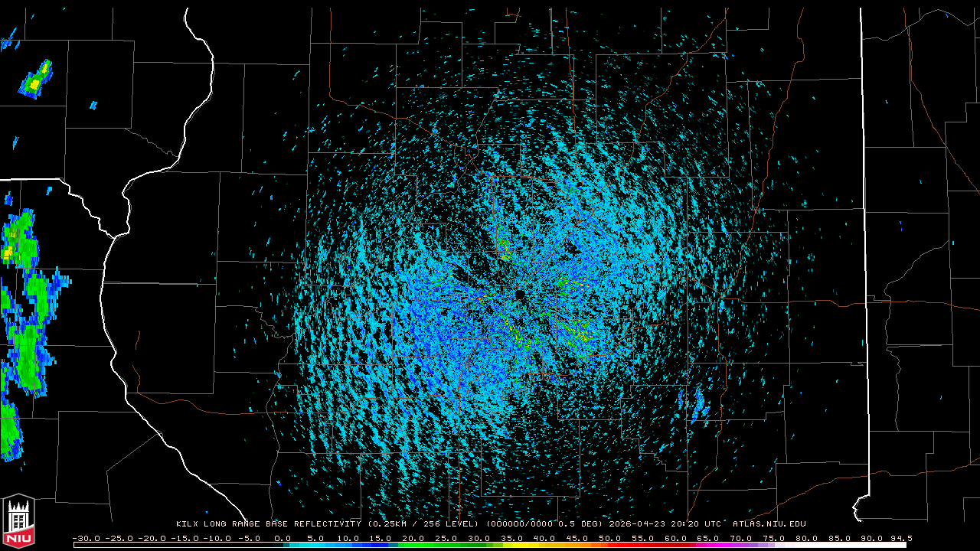
Task: Click the NIU castle logo
Action: pos(18,523)
